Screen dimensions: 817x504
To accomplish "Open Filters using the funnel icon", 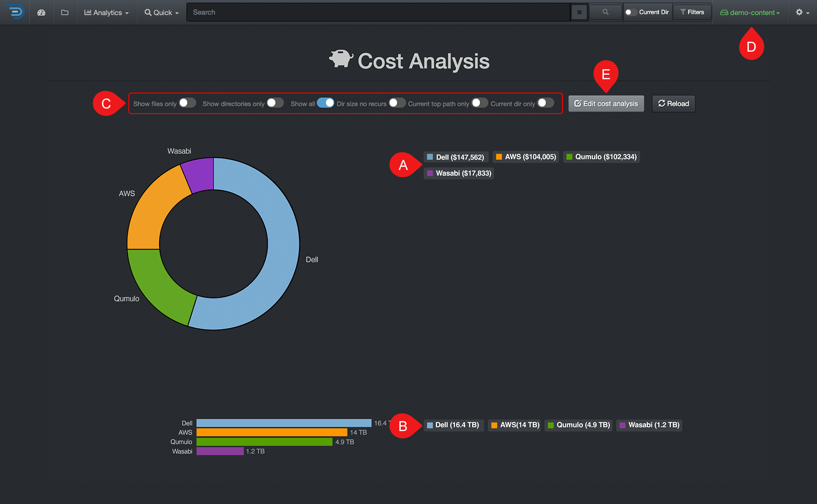I will pyautogui.click(x=692, y=12).
